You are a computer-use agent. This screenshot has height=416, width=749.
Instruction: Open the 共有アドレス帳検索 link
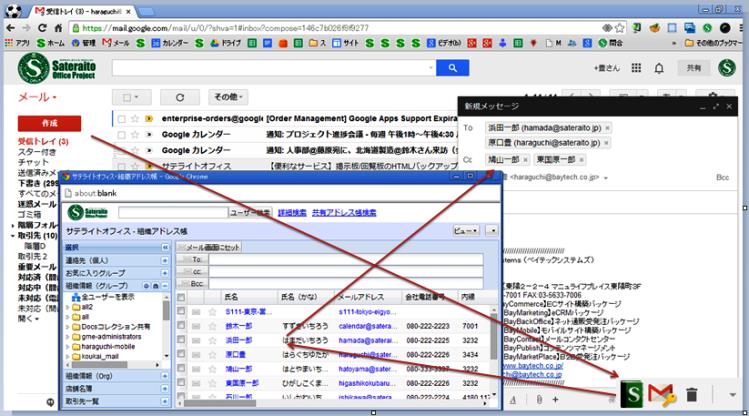344,213
